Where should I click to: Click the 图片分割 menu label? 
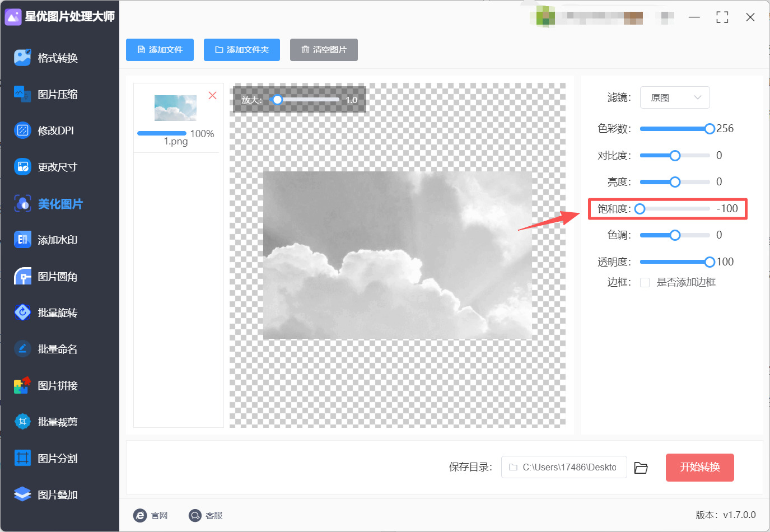point(58,458)
